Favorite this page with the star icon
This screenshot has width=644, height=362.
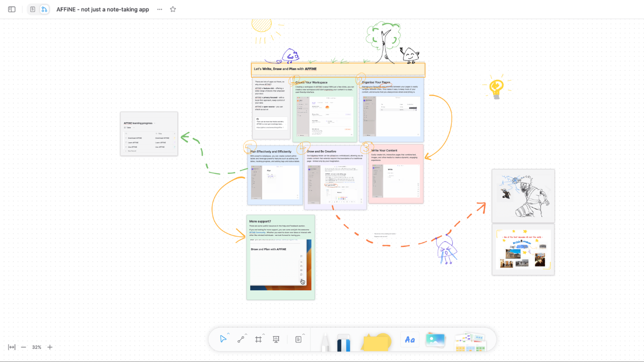tap(173, 9)
